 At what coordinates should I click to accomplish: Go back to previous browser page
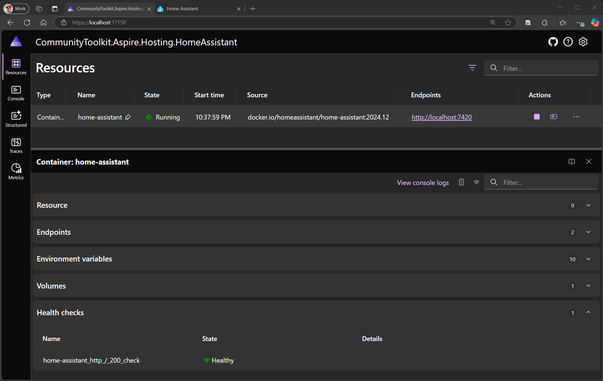coord(10,23)
